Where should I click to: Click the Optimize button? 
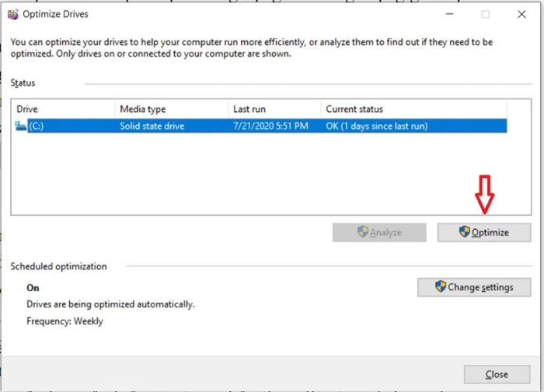(x=484, y=232)
